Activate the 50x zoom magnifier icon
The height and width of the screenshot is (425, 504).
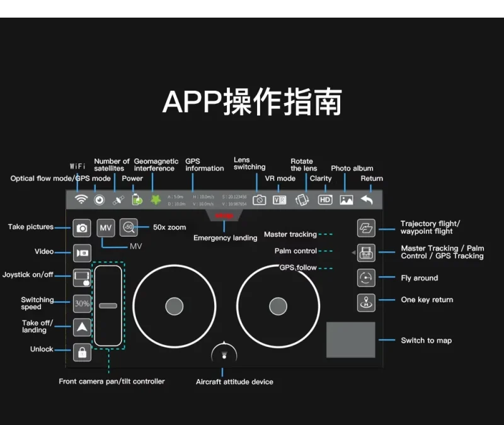[129, 227]
